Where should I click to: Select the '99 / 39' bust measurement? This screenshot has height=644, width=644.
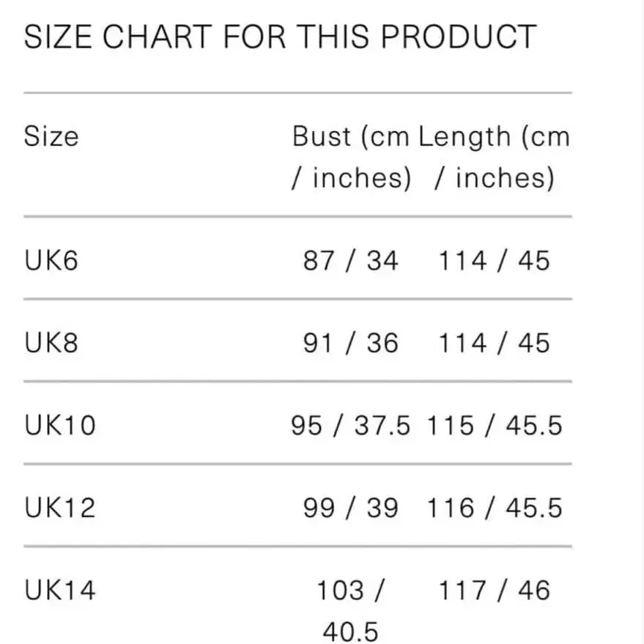pos(351,508)
